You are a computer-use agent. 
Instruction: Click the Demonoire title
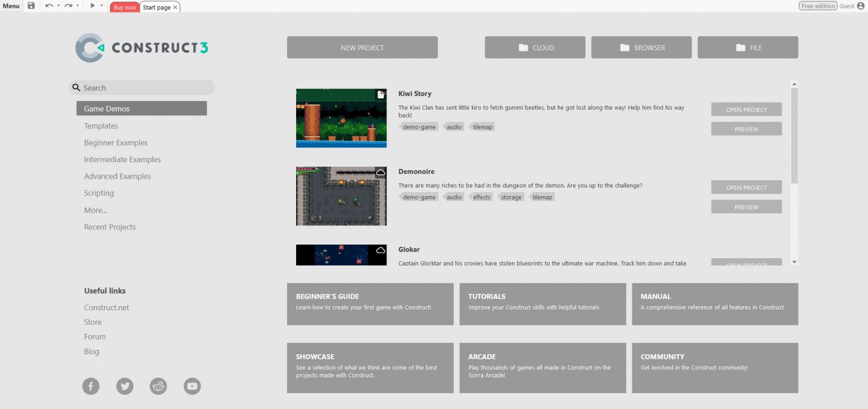[416, 172]
